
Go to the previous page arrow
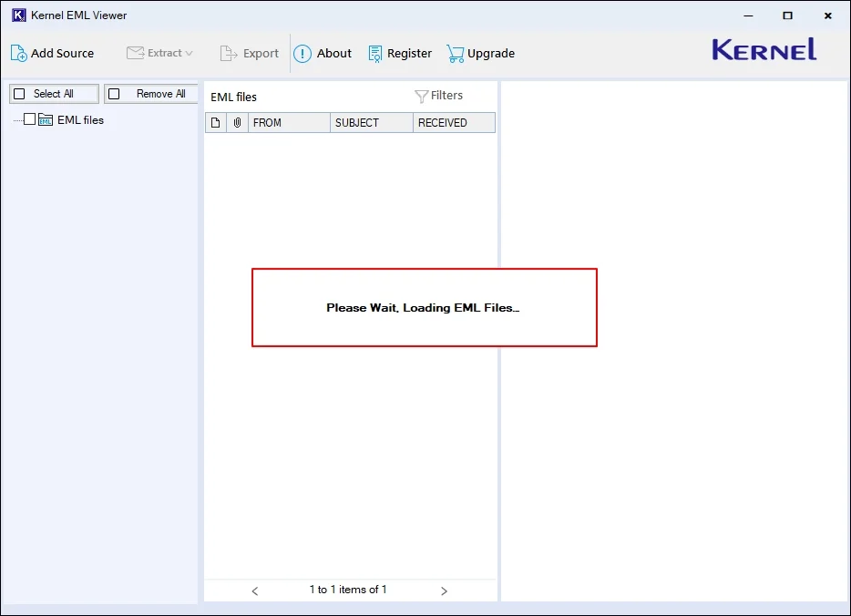255,590
